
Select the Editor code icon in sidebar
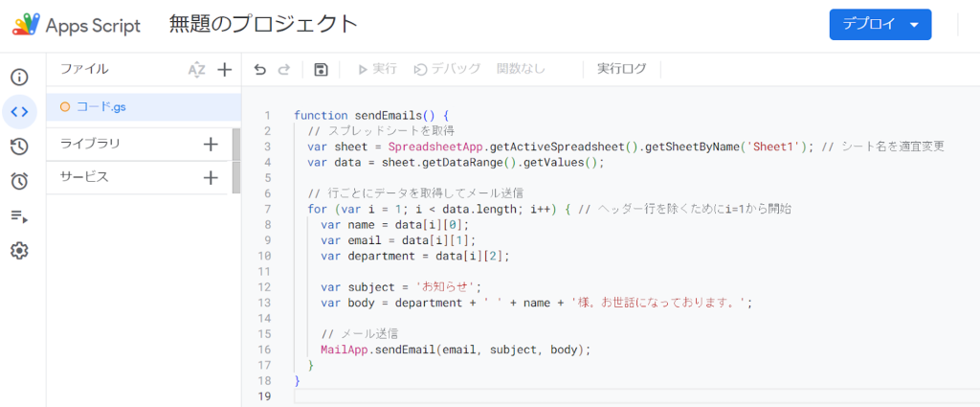click(19, 111)
